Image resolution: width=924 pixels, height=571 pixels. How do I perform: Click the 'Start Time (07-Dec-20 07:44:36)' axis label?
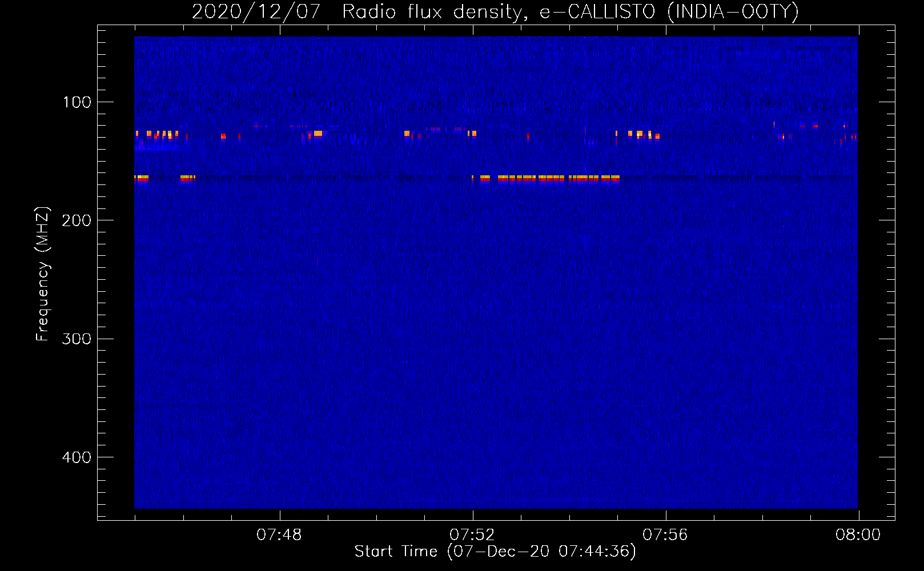[x=495, y=552]
